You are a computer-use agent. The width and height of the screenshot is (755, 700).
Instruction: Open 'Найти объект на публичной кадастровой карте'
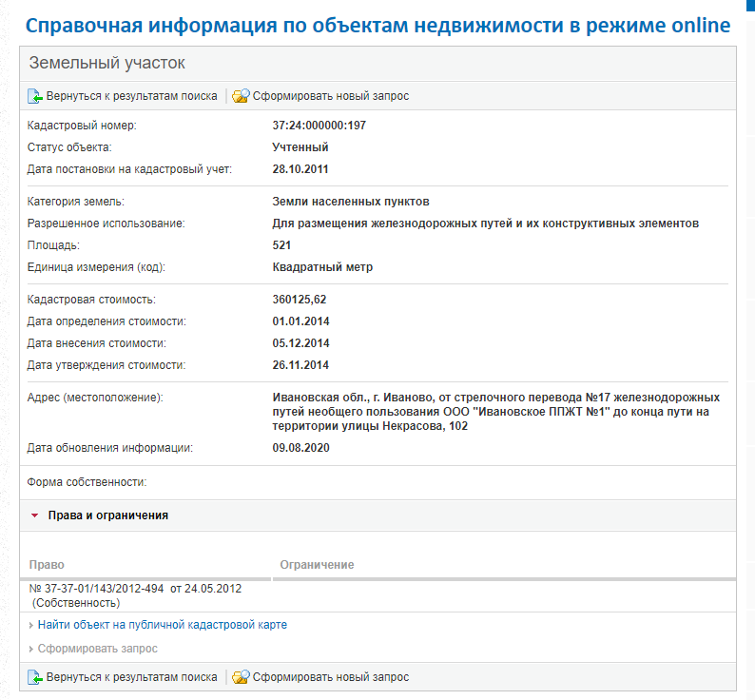click(163, 625)
